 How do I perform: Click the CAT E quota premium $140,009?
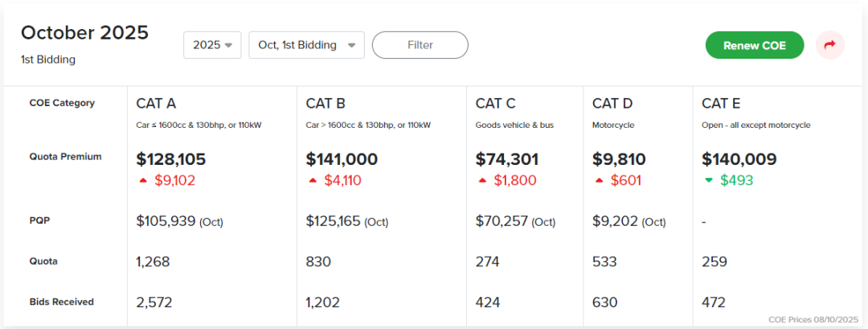[739, 159]
